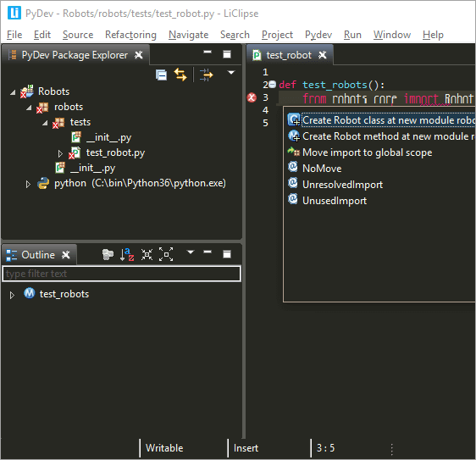Viewport: 476px width, 460px height.
Task: Collapse the test_robots function fold marker
Action: [273, 84]
